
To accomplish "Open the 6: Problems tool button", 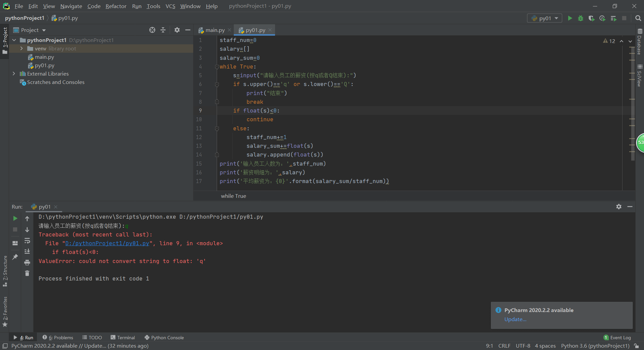I will [x=58, y=338].
